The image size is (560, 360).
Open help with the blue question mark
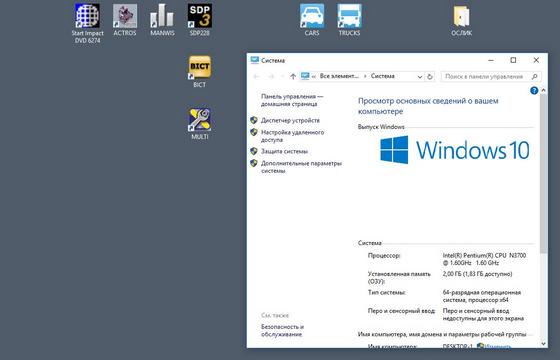tap(534, 91)
